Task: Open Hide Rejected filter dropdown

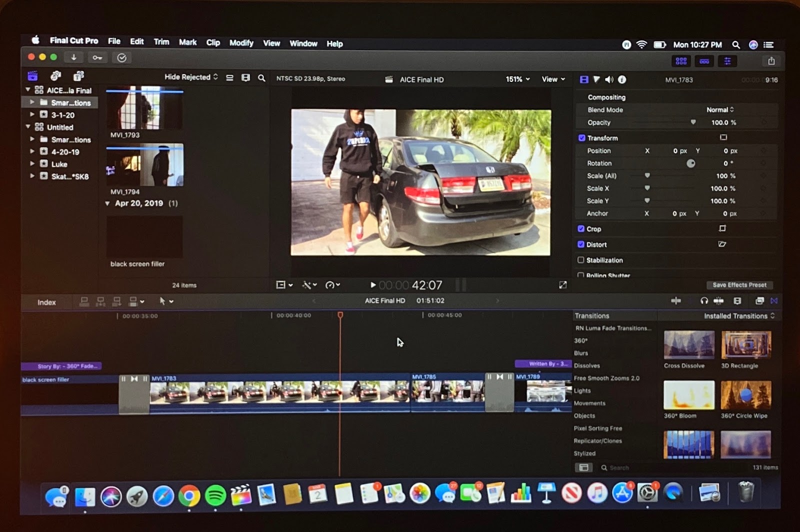Action: [191, 77]
